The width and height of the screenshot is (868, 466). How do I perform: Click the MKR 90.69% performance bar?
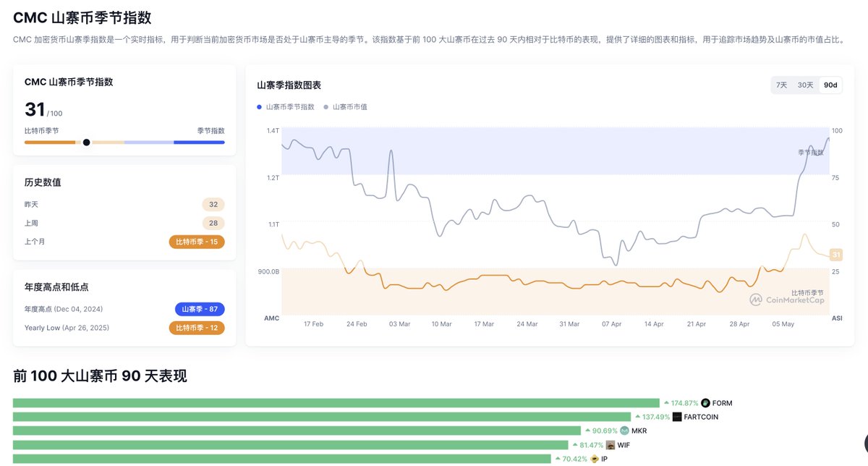[297, 431]
